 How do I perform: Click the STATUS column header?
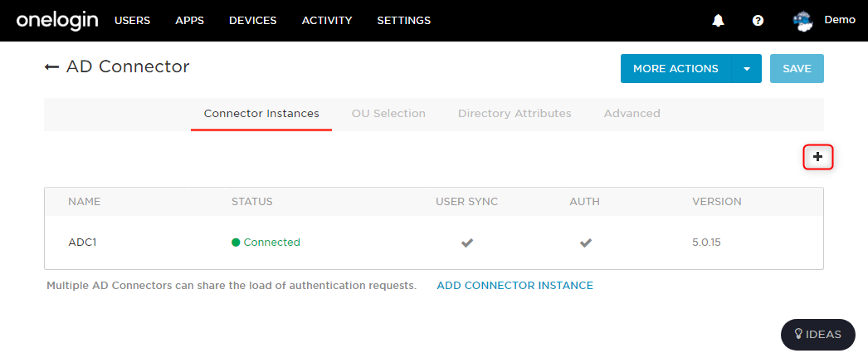click(x=252, y=202)
